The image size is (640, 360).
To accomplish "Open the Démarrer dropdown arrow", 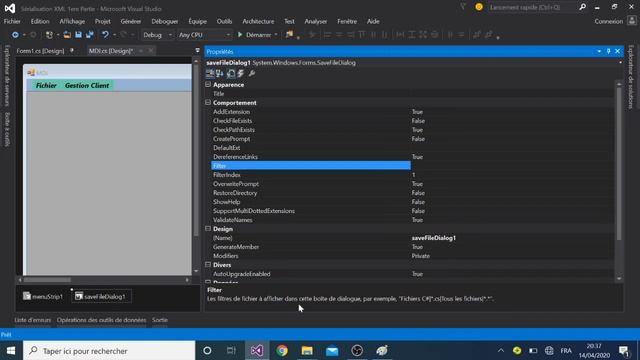I will click(x=276, y=35).
